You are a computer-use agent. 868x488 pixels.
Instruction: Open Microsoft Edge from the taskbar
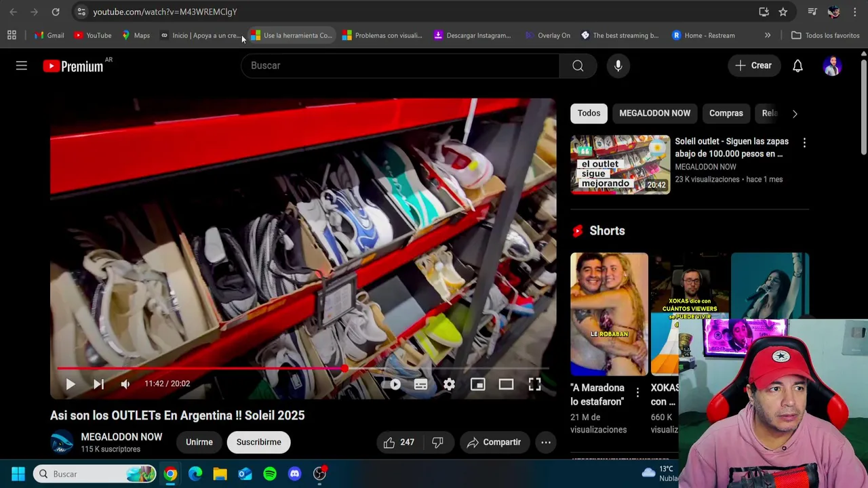point(195,474)
